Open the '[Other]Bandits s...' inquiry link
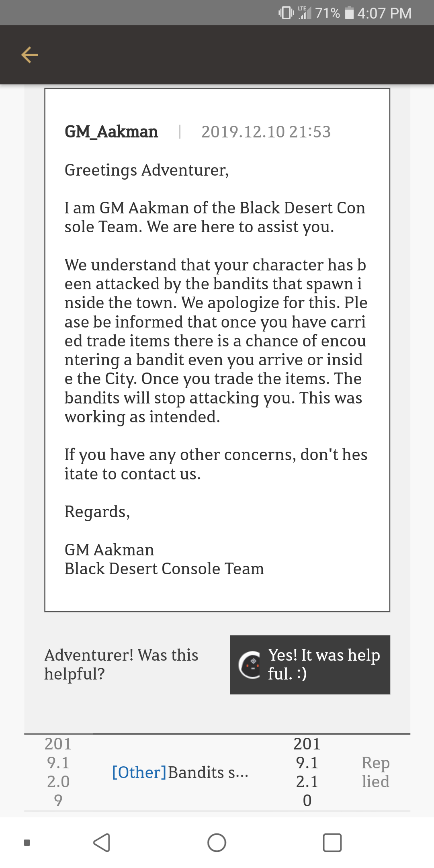 coord(180,772)
